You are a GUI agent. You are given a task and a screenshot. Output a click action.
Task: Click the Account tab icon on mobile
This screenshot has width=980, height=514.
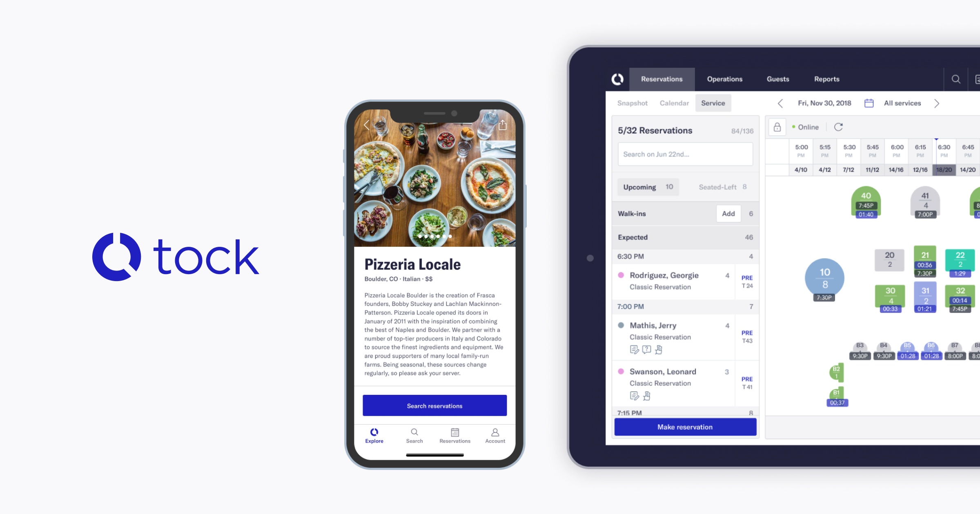click(x=495, y=432)
